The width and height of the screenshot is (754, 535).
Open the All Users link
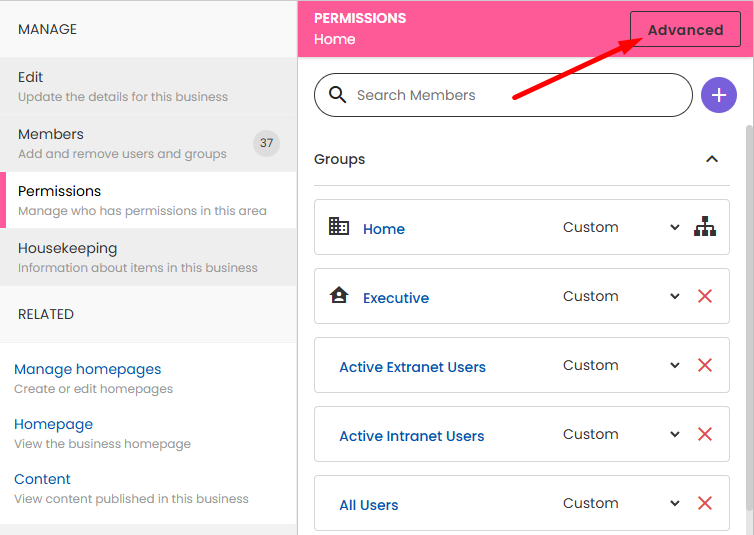tap(369, 505)
